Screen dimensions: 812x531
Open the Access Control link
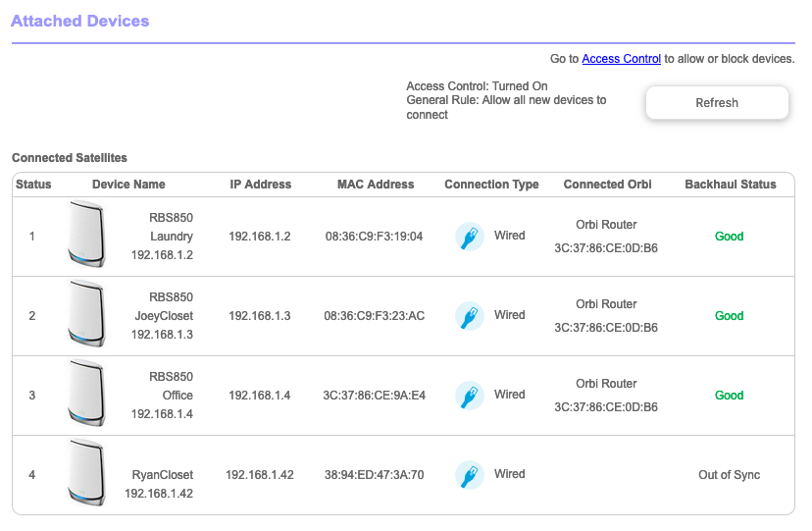(x=621, y=59)
